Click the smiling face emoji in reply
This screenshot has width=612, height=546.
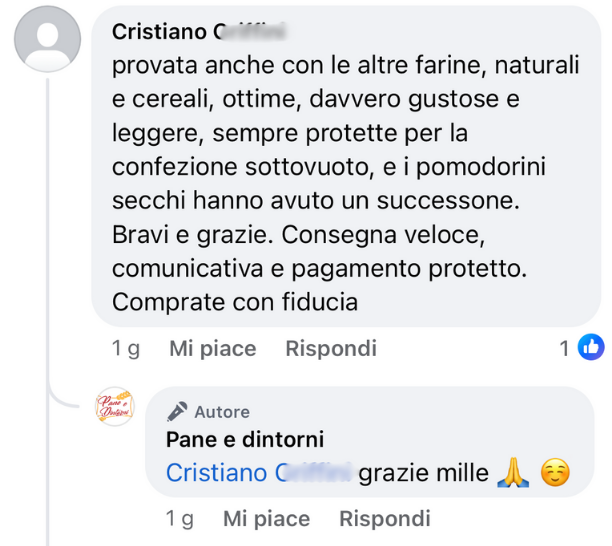coord(554,472)
